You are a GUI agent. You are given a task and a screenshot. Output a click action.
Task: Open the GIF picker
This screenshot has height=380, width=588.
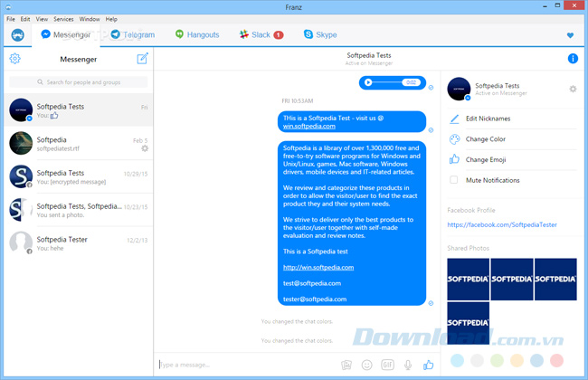tap(387, 365)
